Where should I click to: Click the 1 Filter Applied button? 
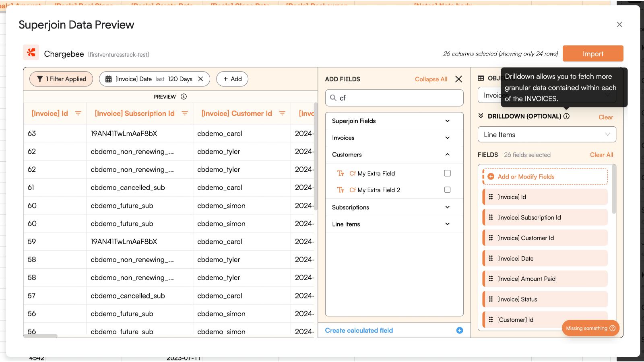(x=61, y=79)
